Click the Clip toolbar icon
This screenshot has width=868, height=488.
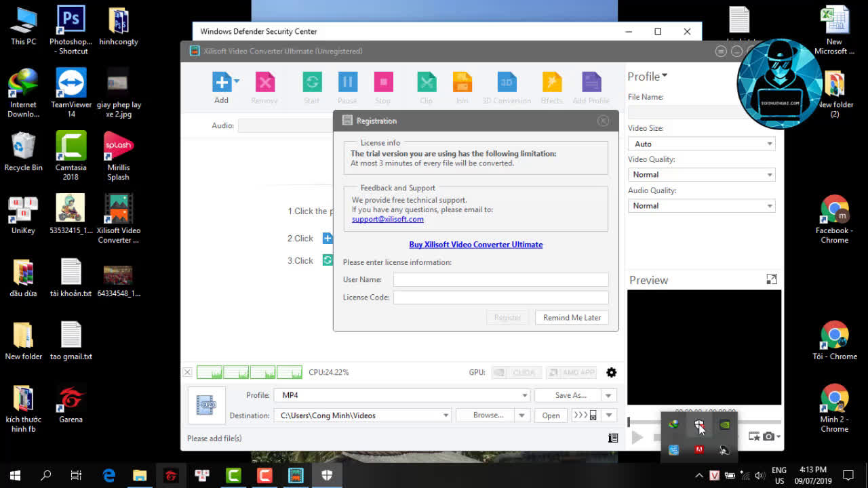427,82
